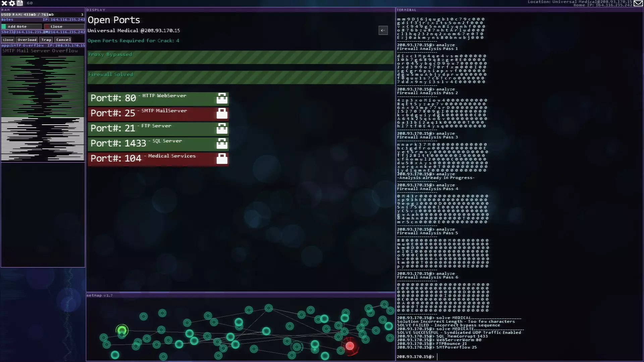This screenshot has width=644, height=362.
Task: Open the mail envelope icon
Action: tap(638, 3)
